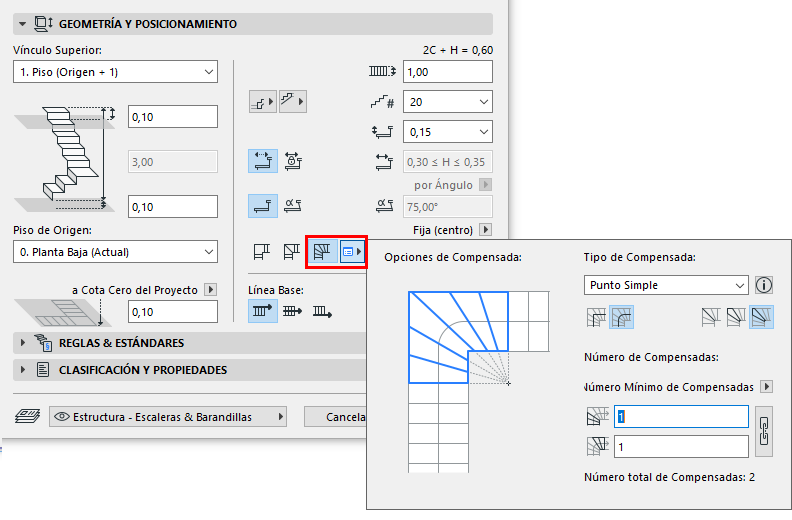792x520 pixels.
Task: Select the rounded inner corner winder icon
Action: pyautogui.click(x=621, y=317)
